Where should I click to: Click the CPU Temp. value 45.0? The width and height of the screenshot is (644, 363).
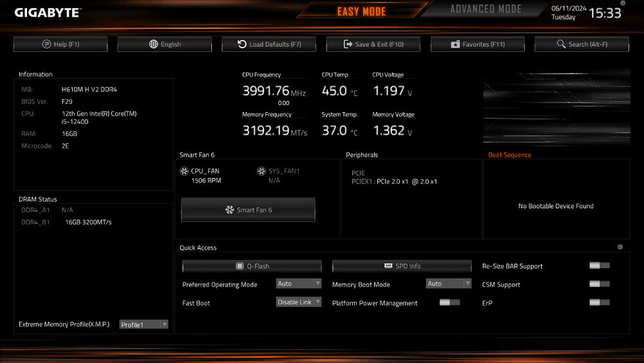[334, 90]
